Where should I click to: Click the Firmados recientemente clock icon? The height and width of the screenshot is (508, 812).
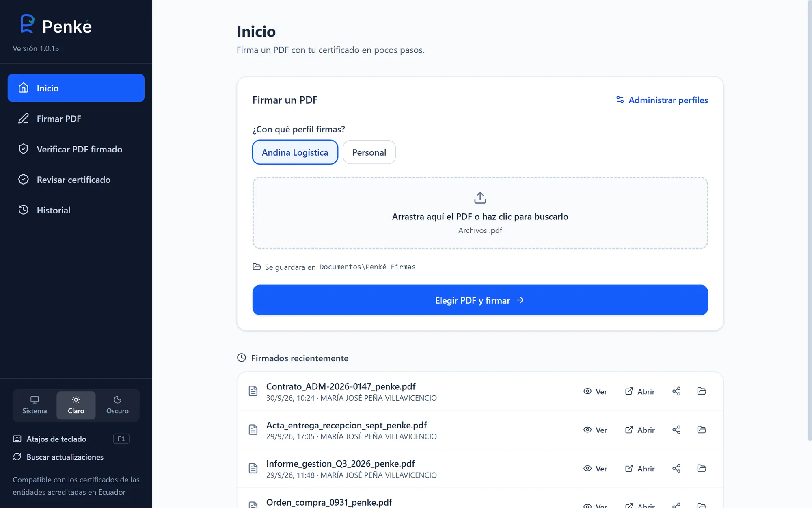(x=242, y=358)
